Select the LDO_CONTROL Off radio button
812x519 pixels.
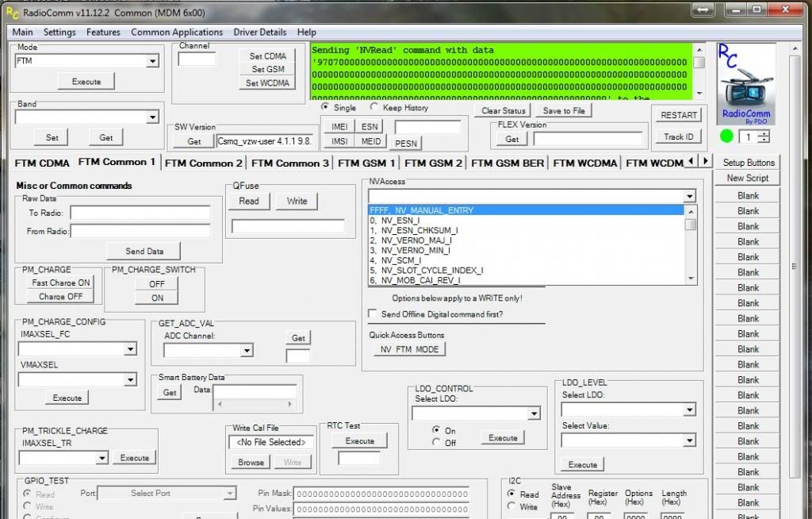tap(436, 442)
